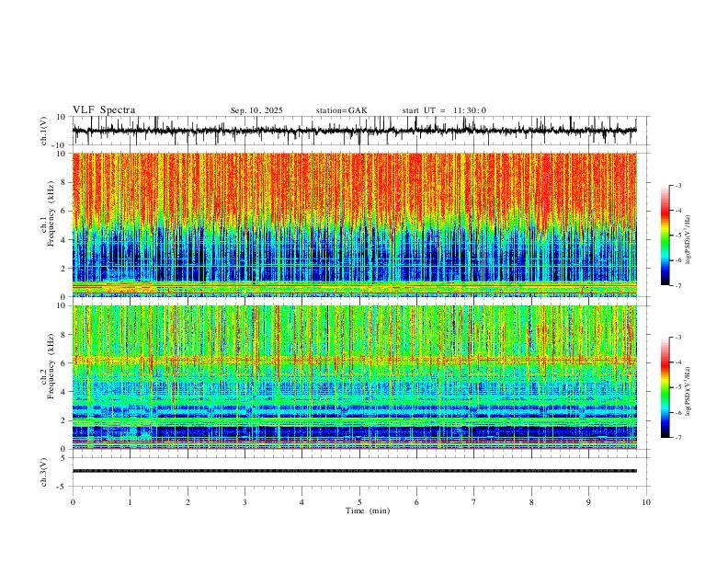Click the "-3" tick of ch.2 colorbar
Screen dimensions: 728x563
(677, 338)
